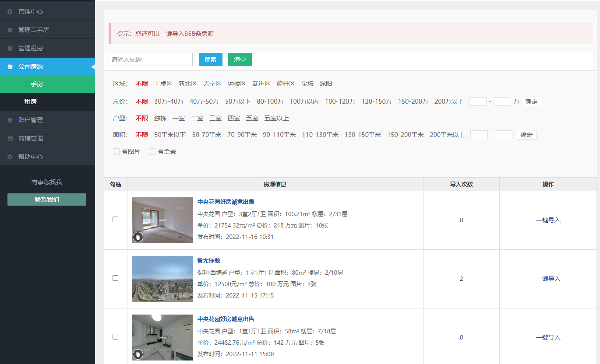Collapse the 公司房源 sidebar section
The height and width of the screenshot is (364, 600).
tap(47, 66)
